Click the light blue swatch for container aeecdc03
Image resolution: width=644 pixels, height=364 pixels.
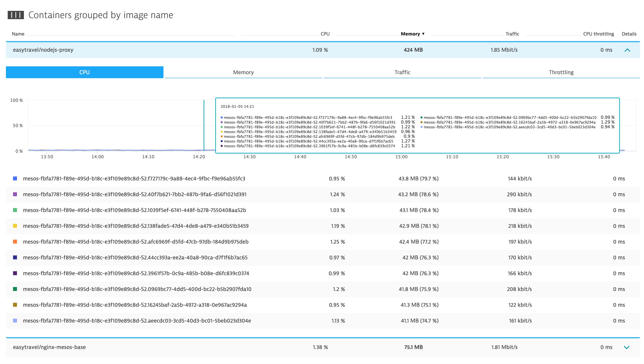pos(15,321)
